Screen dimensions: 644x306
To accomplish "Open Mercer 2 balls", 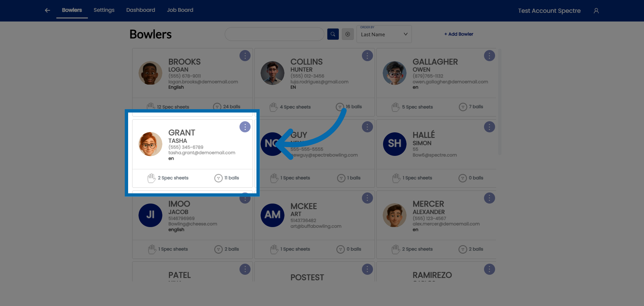I will pyautogui.click(x=471, y=249).
